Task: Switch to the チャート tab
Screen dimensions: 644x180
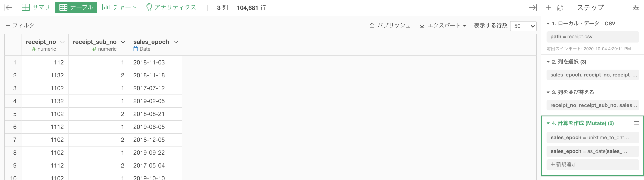Action: (119, 8)
